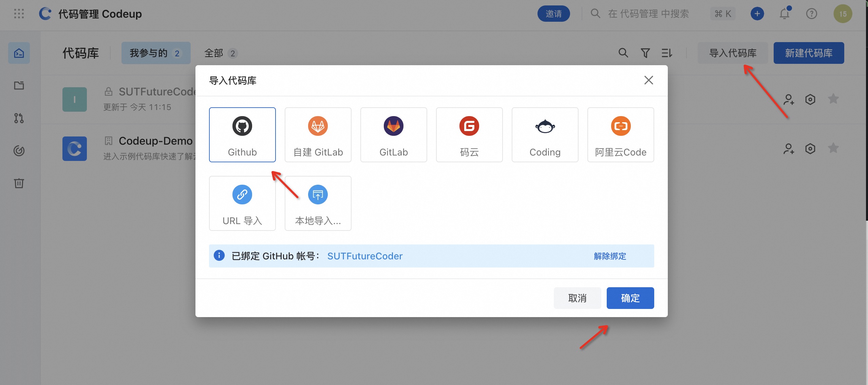
Task: Click the 新建代码库 button
Action: pyautogui.click(x=809, y=53)
